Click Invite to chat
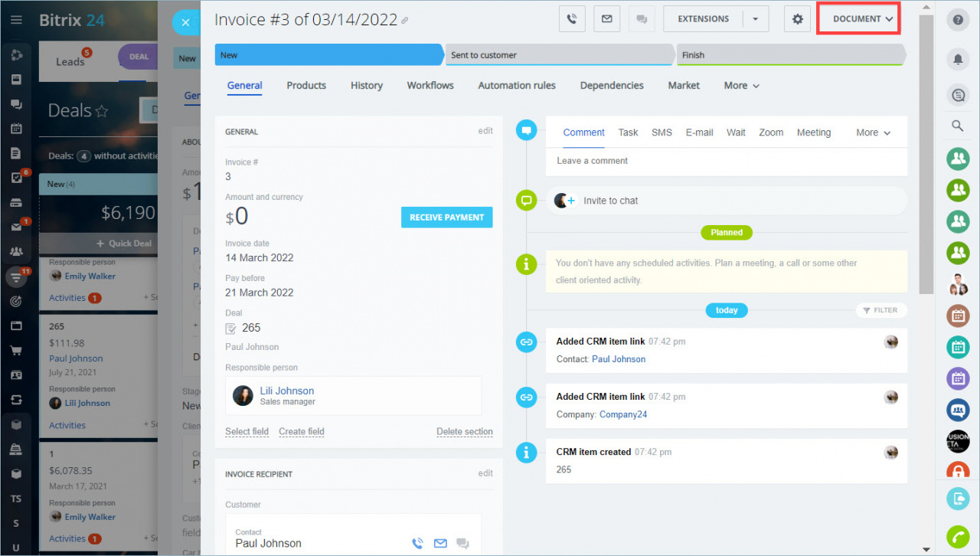The width and height of the screenshot is (980, 556). (610, 201)
